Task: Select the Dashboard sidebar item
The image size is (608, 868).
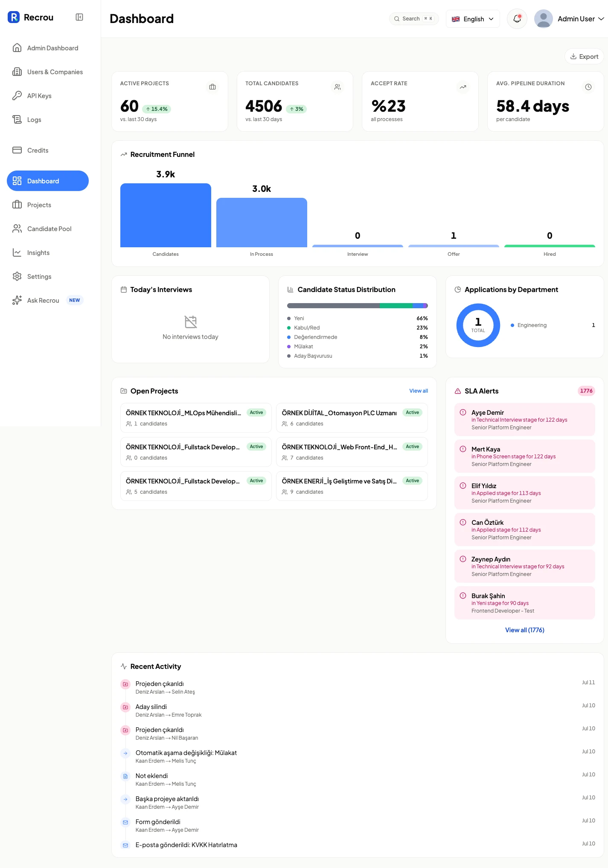Action: [48, 181]
